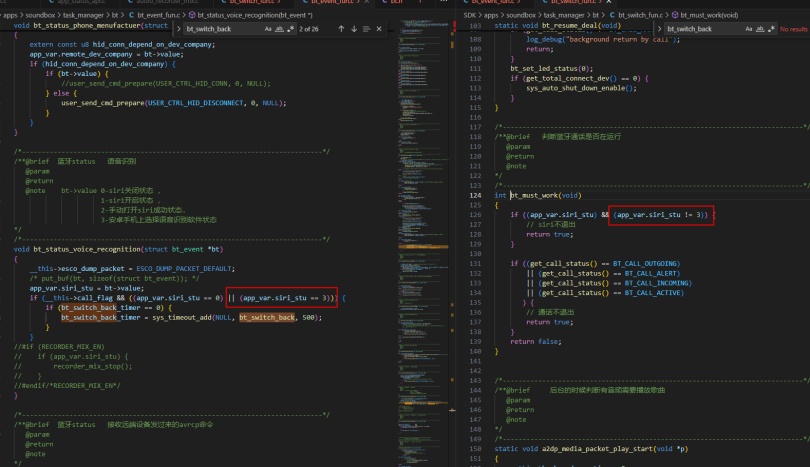Go to next match using down arrow
This screenshot has width=810, height=467.
(354, 29)
